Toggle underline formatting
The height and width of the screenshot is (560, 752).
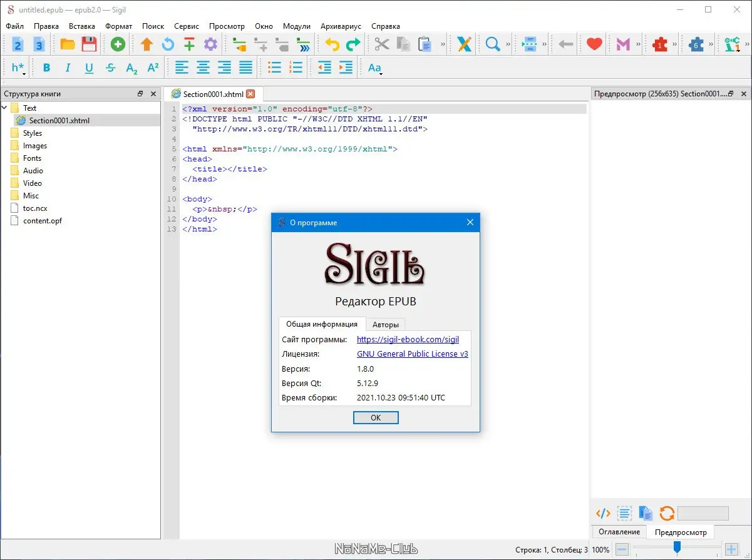[x=89, y=68]
